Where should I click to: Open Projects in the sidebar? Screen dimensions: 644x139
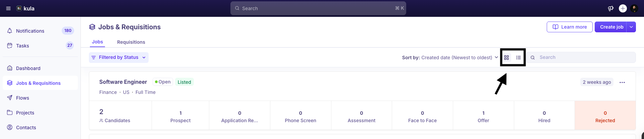(x=40, y=113)
